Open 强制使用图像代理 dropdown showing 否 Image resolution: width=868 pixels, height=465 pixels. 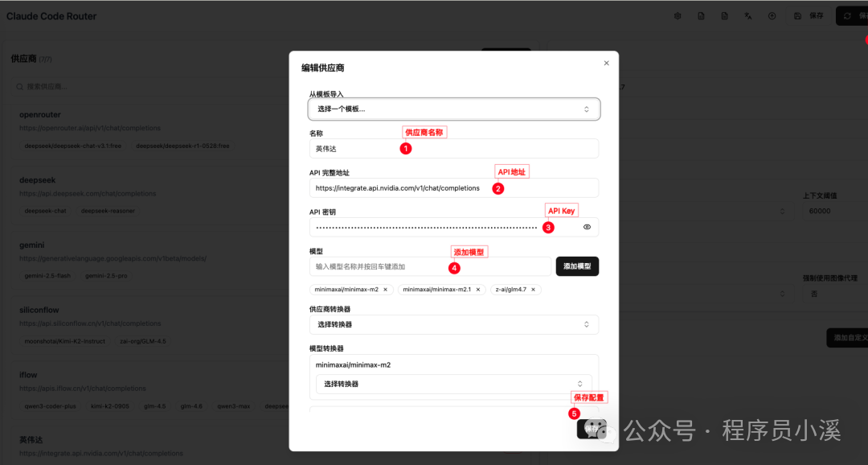pyautogui.click(x=835, y=294)
